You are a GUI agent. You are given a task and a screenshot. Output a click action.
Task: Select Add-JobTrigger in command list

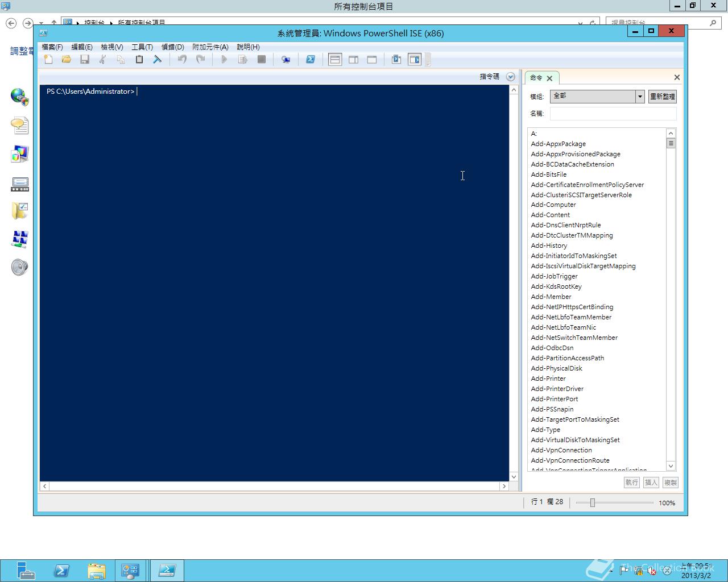click(x=554, y=276)
